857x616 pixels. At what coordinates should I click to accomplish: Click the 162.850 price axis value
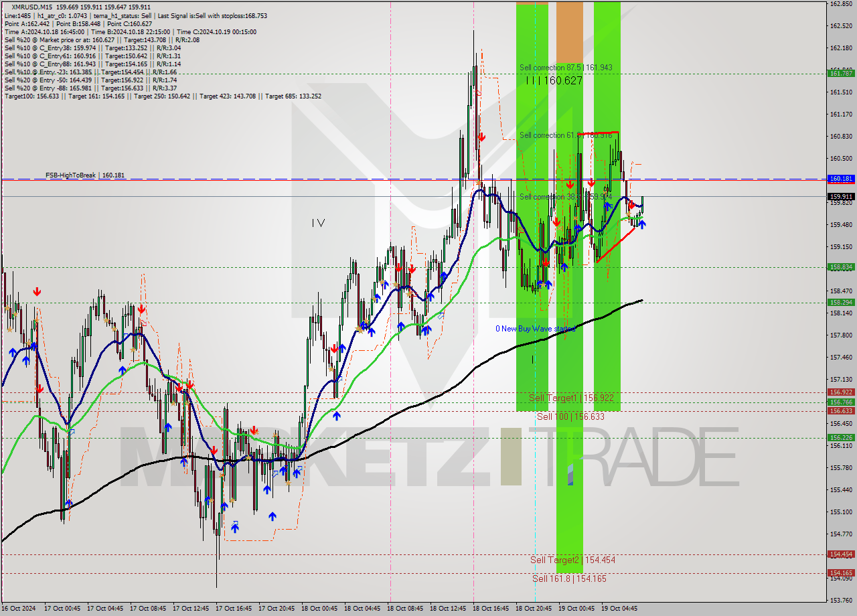(x=840, y=4)
